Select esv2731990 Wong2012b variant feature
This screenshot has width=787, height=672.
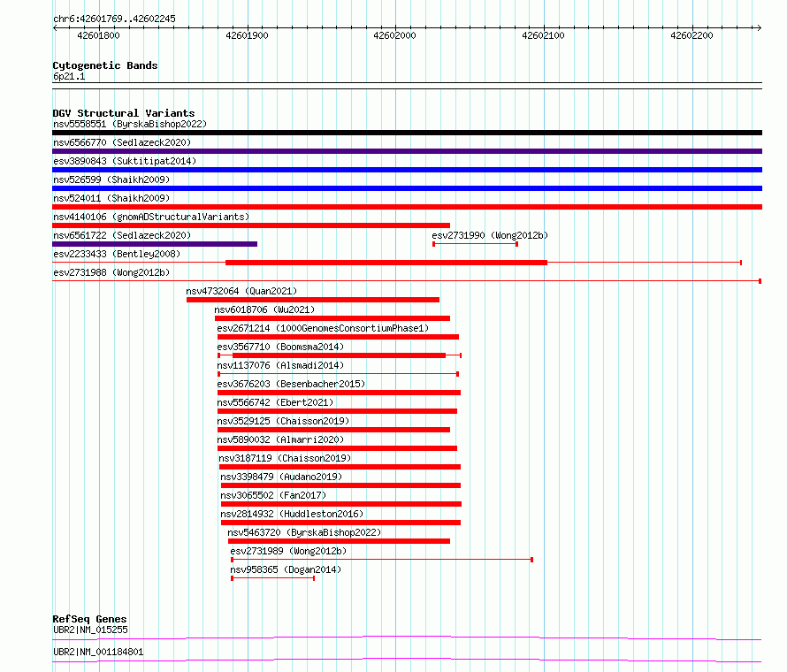click(x=475, y=244)
